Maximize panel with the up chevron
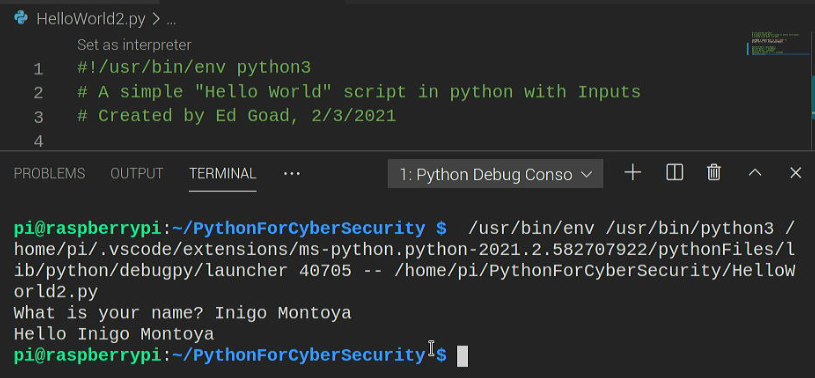 (755, 173)
